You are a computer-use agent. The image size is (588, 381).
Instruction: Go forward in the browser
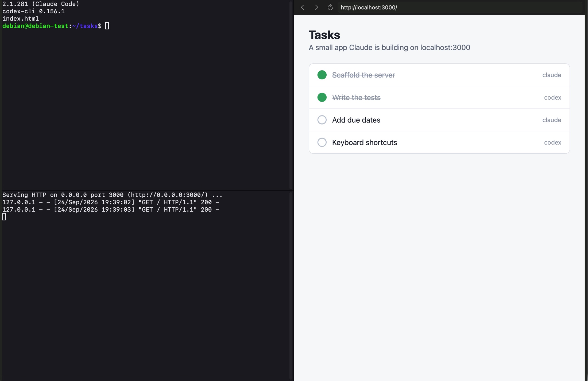coord(316,7)
